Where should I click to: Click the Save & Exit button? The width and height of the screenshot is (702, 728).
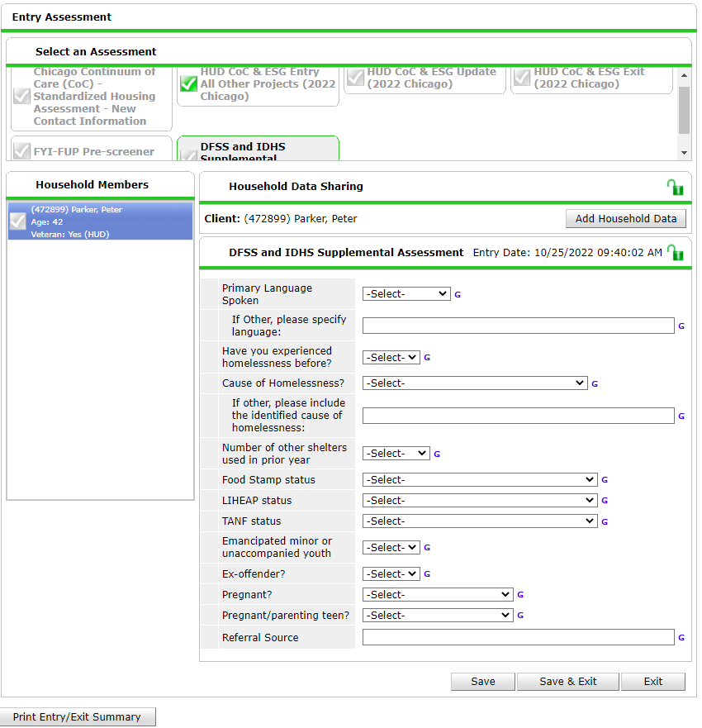567,682
